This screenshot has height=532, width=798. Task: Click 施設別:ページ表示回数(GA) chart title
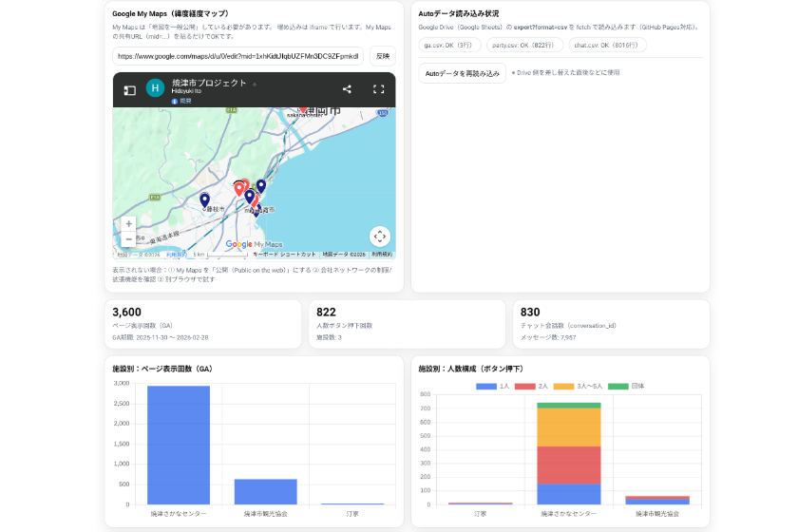(x=162, y=369)
